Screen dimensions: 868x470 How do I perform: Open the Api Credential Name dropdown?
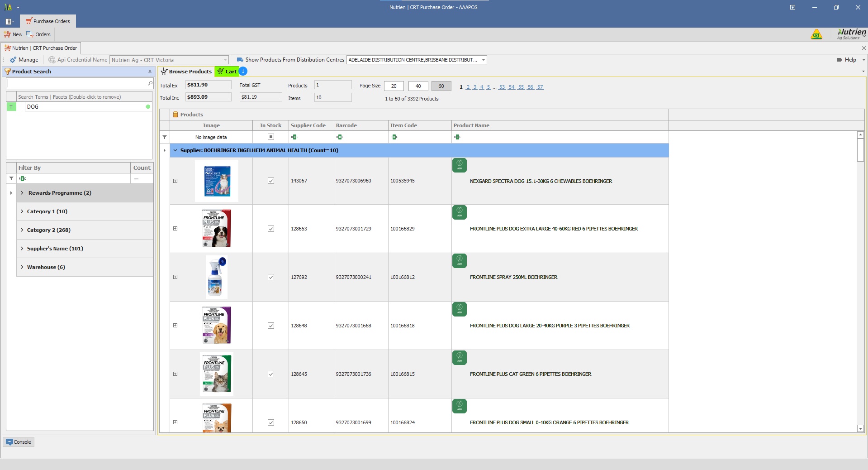pyautogui.click(x=225, y=60)
